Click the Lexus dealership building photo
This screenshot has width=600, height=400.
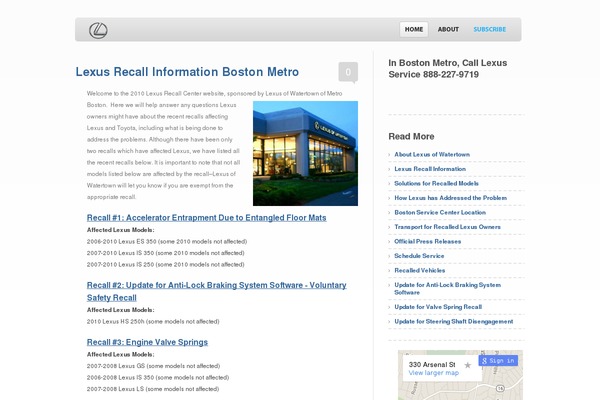(x=305, y=153)
